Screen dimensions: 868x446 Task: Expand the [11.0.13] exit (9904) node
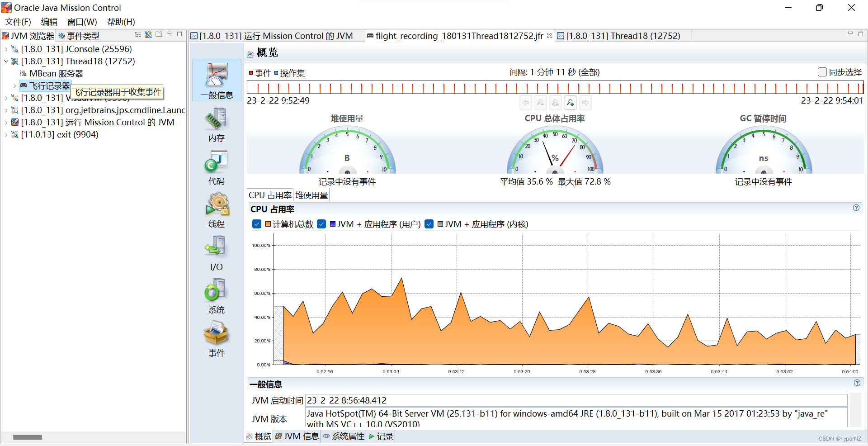click(6, 134)
